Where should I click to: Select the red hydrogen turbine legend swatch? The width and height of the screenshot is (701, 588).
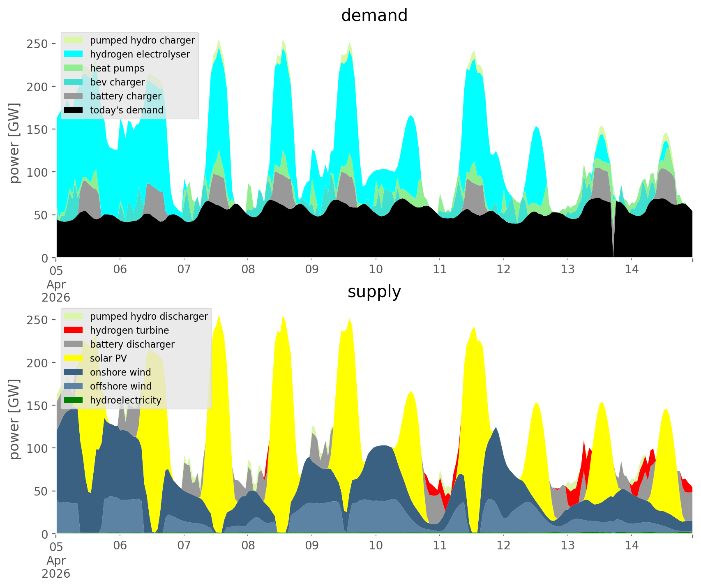coord(74,330)
